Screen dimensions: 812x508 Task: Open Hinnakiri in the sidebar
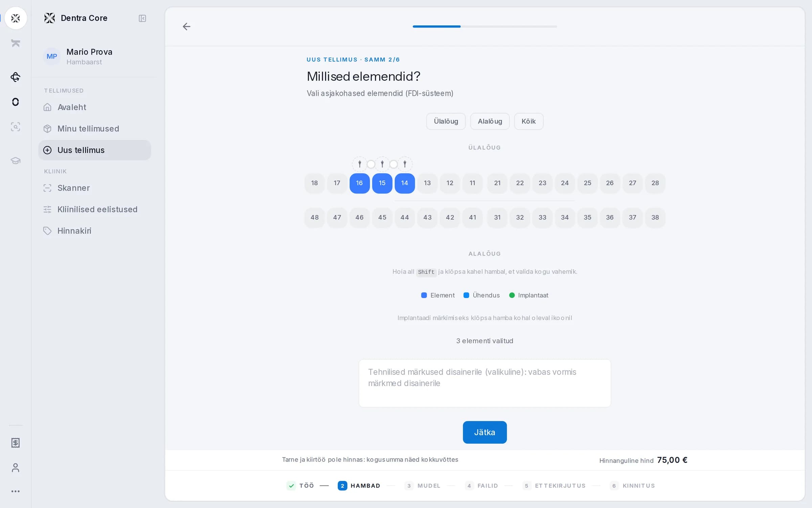95,231
